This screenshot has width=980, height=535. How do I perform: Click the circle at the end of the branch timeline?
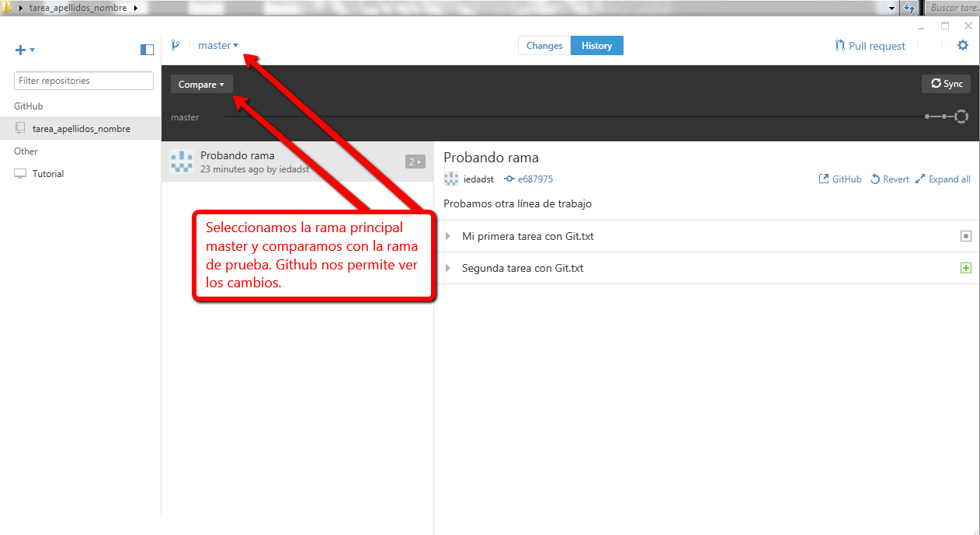tap(961, 116)
